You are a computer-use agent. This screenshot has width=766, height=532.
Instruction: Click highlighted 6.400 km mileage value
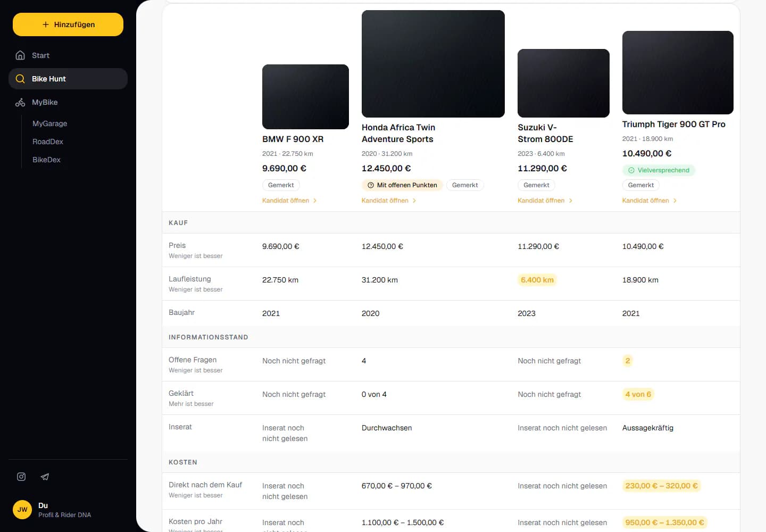537,280
